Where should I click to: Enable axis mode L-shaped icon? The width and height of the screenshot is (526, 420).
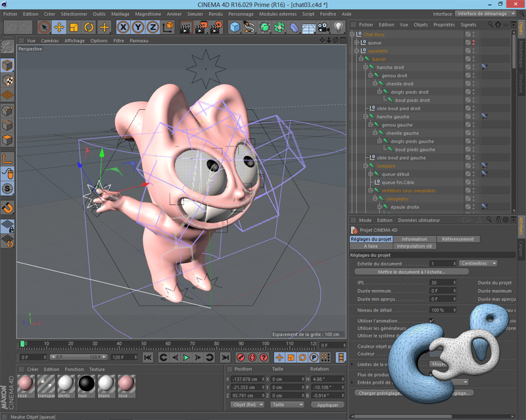(7, 158)
